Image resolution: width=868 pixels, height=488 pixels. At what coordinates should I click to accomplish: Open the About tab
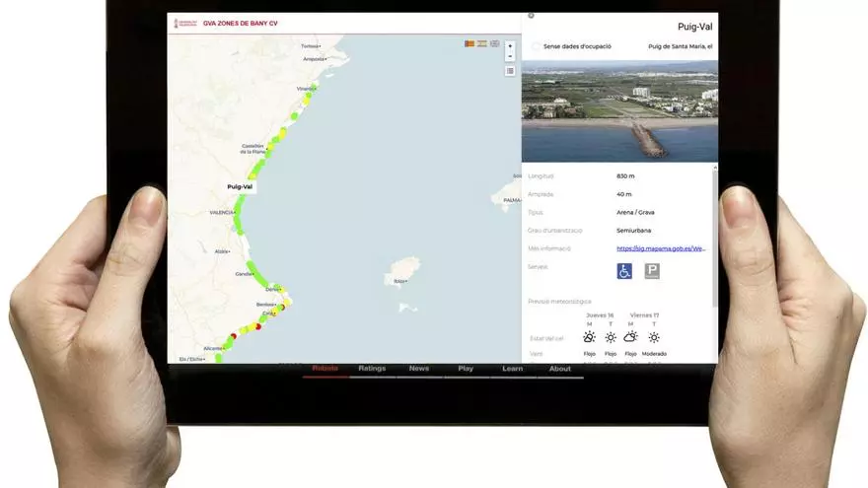tap(560, 369)
